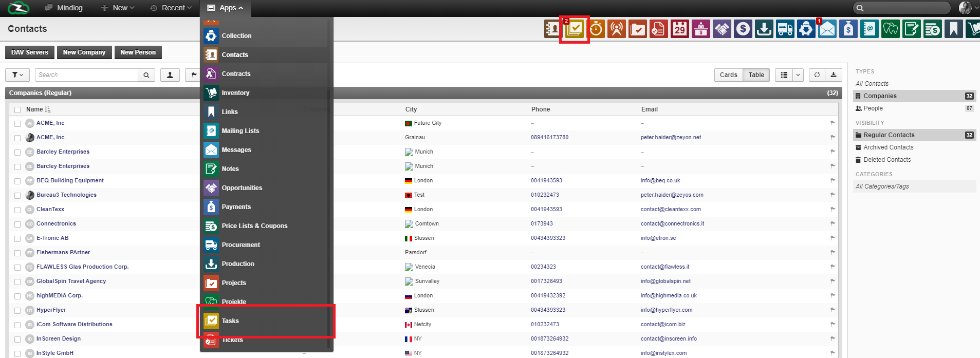Select Tasks from the Apps menu
The width and height of the screenshot is (980, 358).
(230, 321)
